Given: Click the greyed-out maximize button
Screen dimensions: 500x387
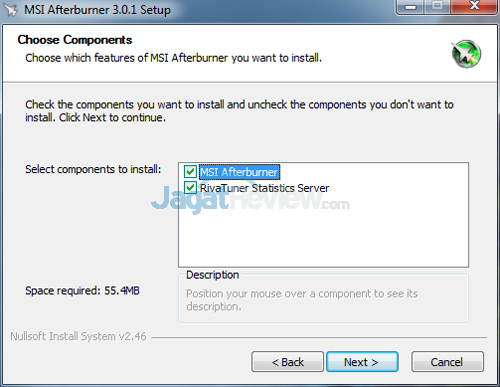Looking at the screenshot, I should tap(438, 7).
